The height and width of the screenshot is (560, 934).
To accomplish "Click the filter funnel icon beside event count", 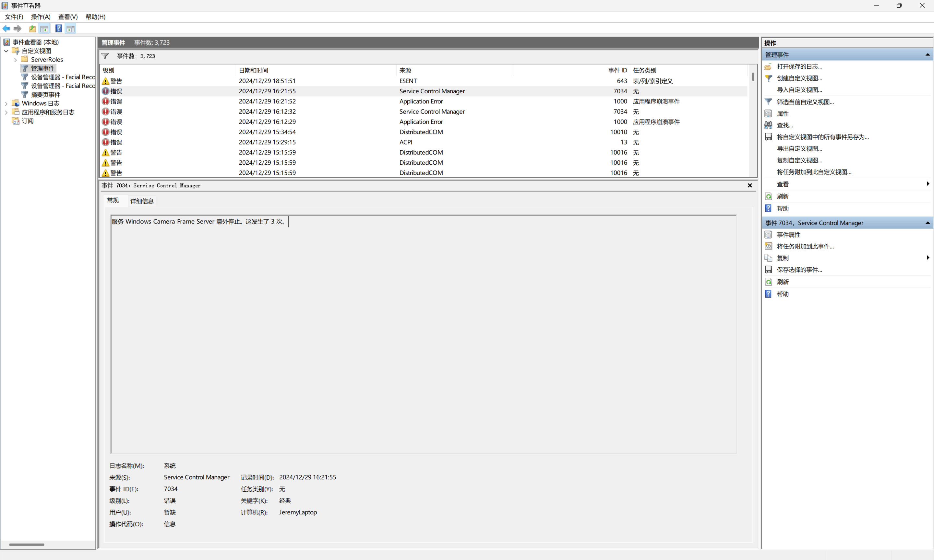I will click(105, 56).
